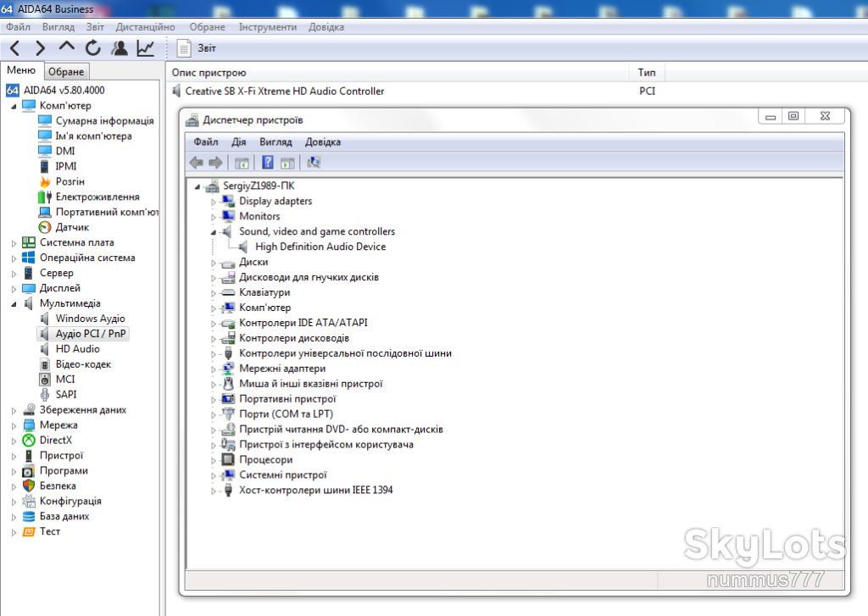Open the Датчик sensor page
Screen dimensions: 868x616
coord(72,227)
